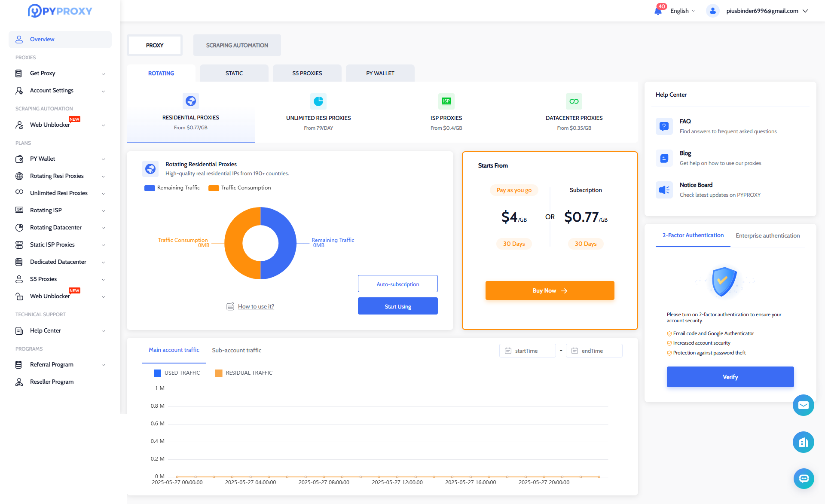825x504 pixels.
Task: Open the email support floating icon
Action: point(803,405)
